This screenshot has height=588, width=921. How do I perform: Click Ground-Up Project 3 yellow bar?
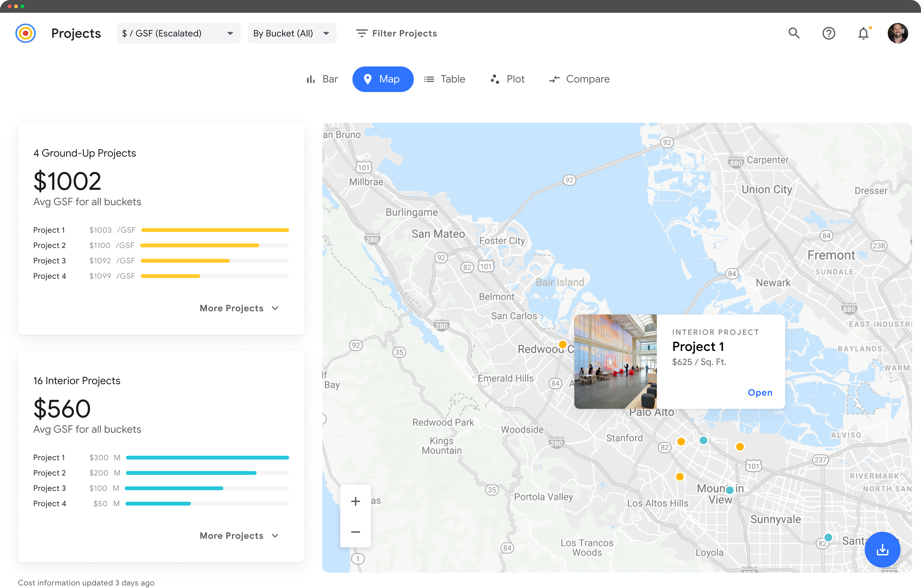pos(185,261)
